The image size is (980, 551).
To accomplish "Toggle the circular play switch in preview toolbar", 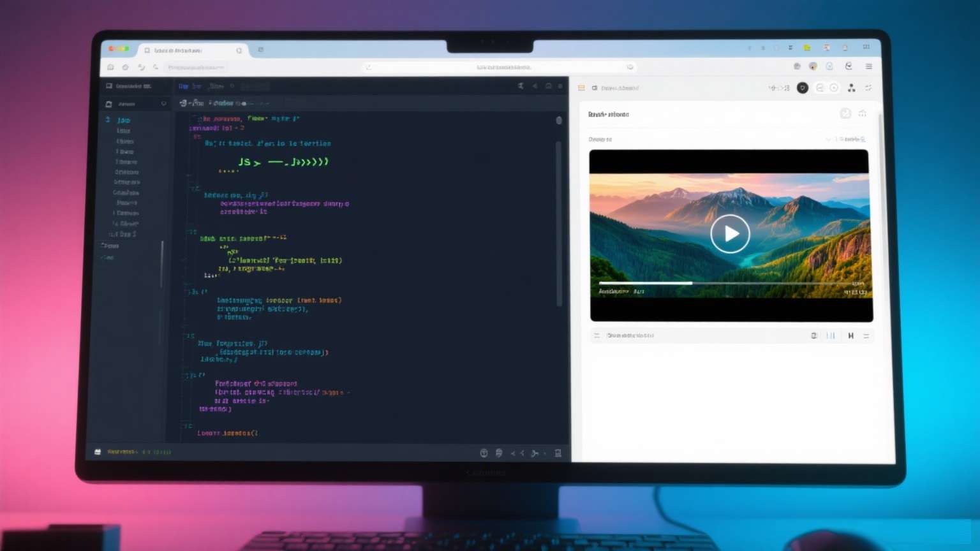I will 834,88.
